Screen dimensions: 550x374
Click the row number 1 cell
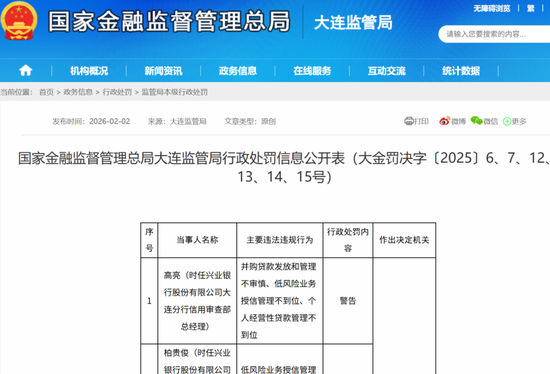[x=149, y=301]
